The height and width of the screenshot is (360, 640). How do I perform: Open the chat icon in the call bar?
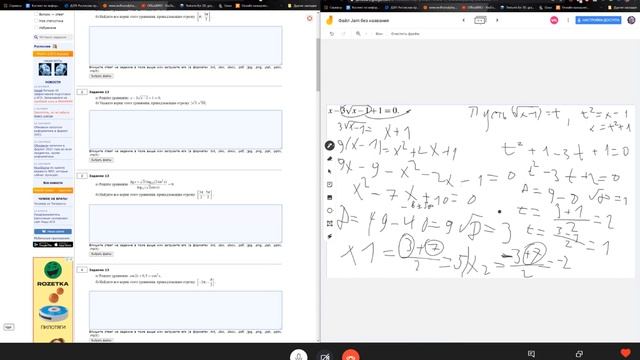[531, 354]
